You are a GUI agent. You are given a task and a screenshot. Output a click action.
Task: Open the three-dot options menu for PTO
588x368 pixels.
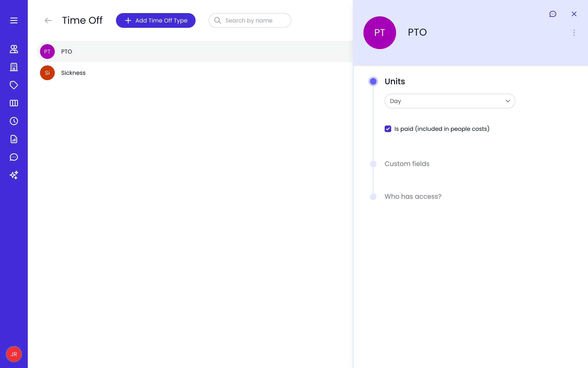coord(574,33)
